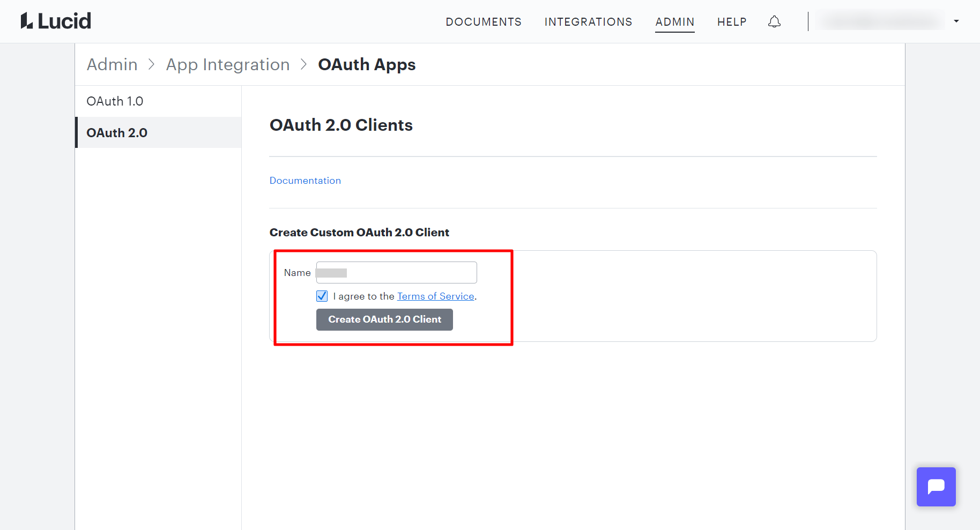Click the OAuth Apps breadcrumb title
The height and width of the screenshot is (530, 980).
coord(367,64)
